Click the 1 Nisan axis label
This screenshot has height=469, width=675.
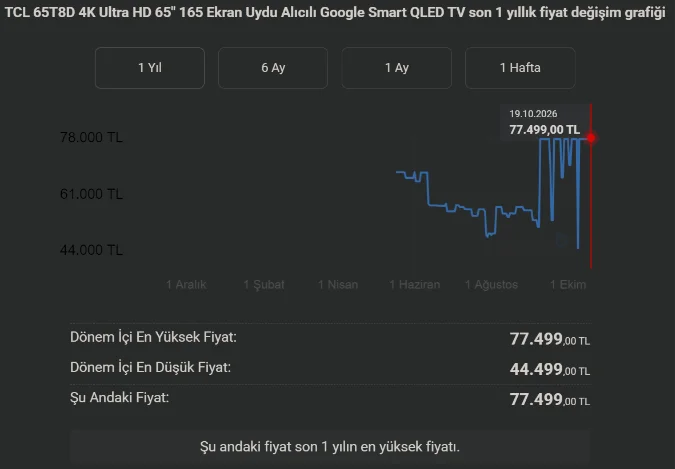click(x=338, y=285)
